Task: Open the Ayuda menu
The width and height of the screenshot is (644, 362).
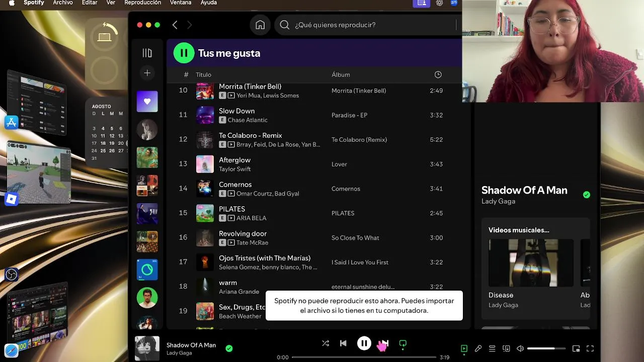Action: [209, 3]
